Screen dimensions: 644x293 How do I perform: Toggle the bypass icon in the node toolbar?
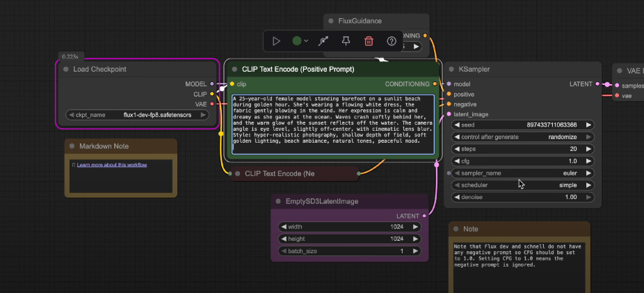coord(323,41)
